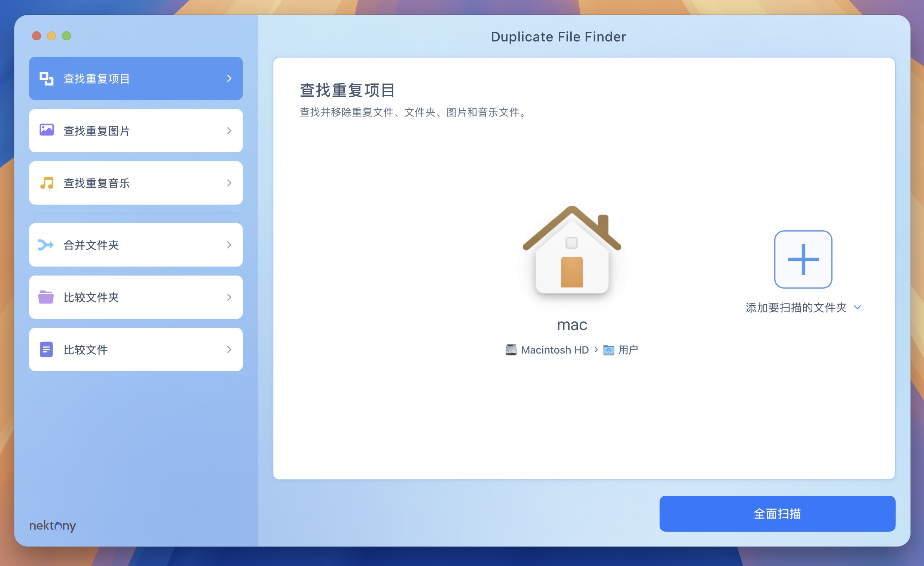The width and height of the screenshot is (924, 566).
Task: Click Macintosh HD in the breadcrumb path
Action: 556,349
